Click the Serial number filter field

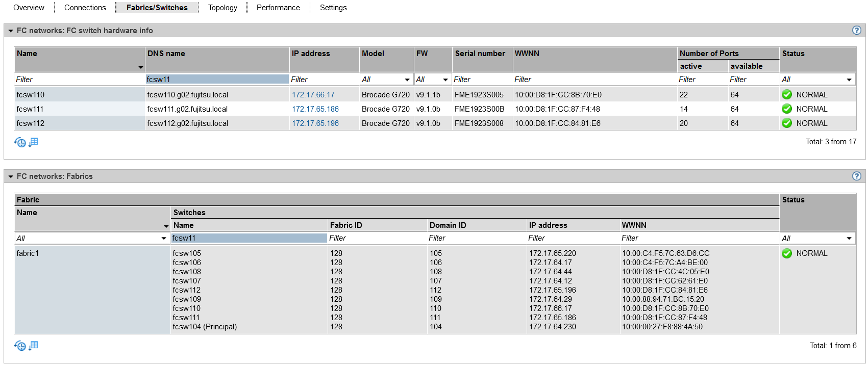tap(482, 80)
